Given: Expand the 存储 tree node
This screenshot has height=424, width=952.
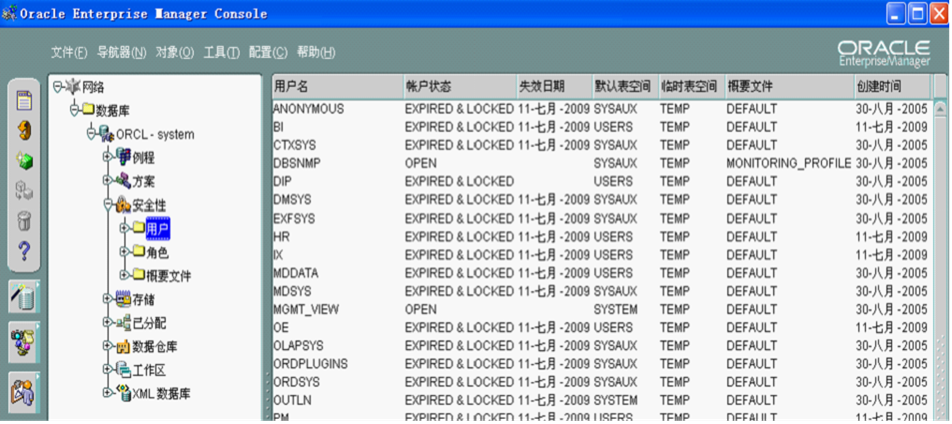Looking at the screenshot, I should click(108, 298).
